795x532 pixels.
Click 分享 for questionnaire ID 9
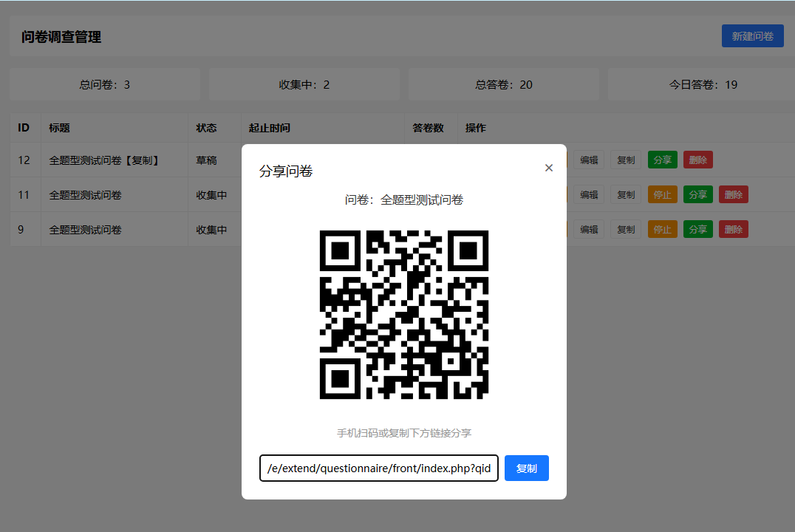[697, 229]
